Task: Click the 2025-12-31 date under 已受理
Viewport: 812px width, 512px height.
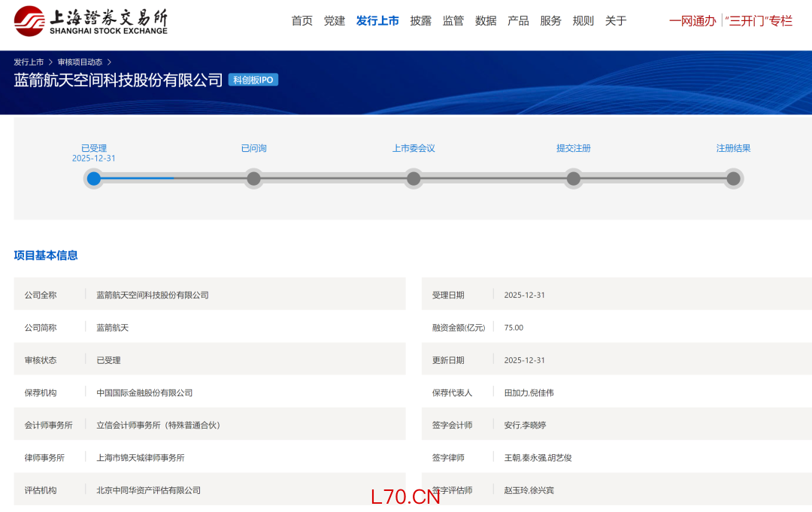Action: coord(94,159)
